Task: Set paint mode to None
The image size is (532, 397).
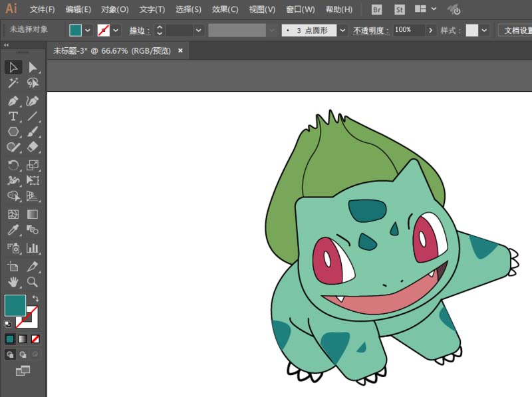Action: (x=35, y=338)
